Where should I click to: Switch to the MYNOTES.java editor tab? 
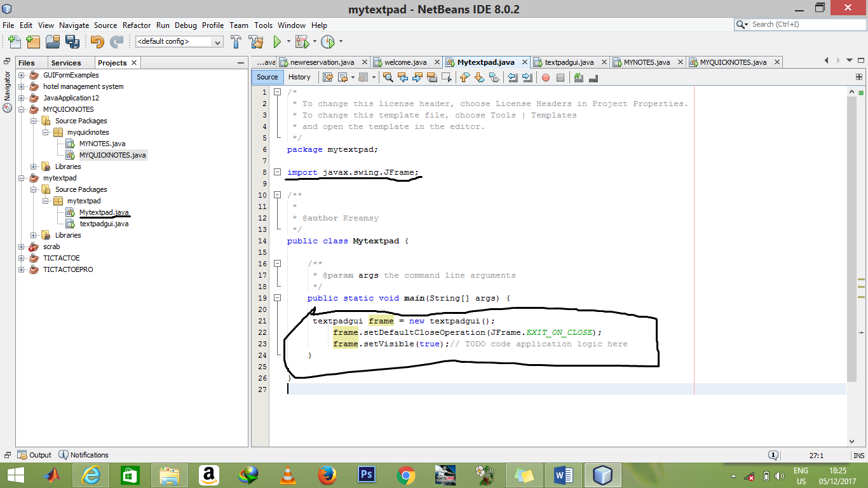click(647, 62)
